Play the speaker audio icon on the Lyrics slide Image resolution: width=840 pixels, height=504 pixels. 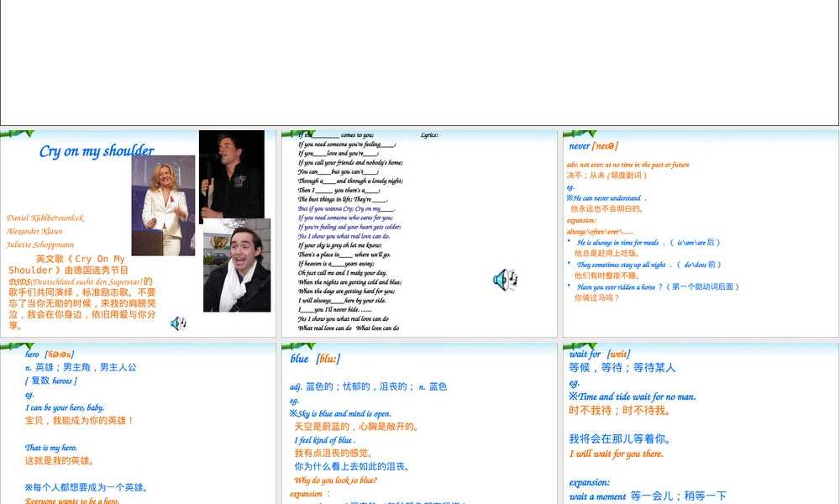[505, 280]
